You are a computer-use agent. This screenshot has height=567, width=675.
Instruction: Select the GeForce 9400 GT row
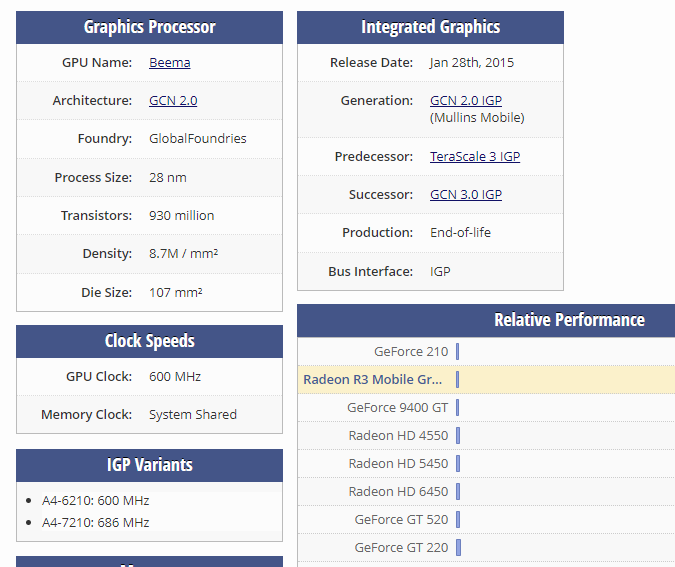point(486,408)
